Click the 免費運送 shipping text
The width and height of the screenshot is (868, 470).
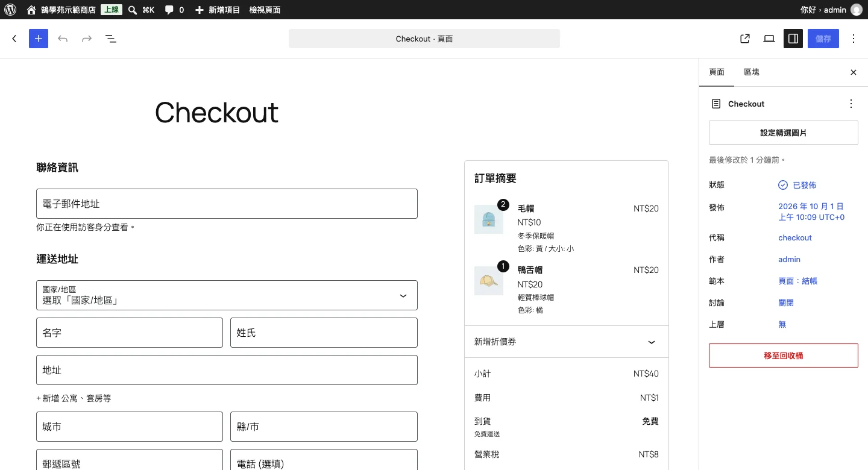point(487,434)
